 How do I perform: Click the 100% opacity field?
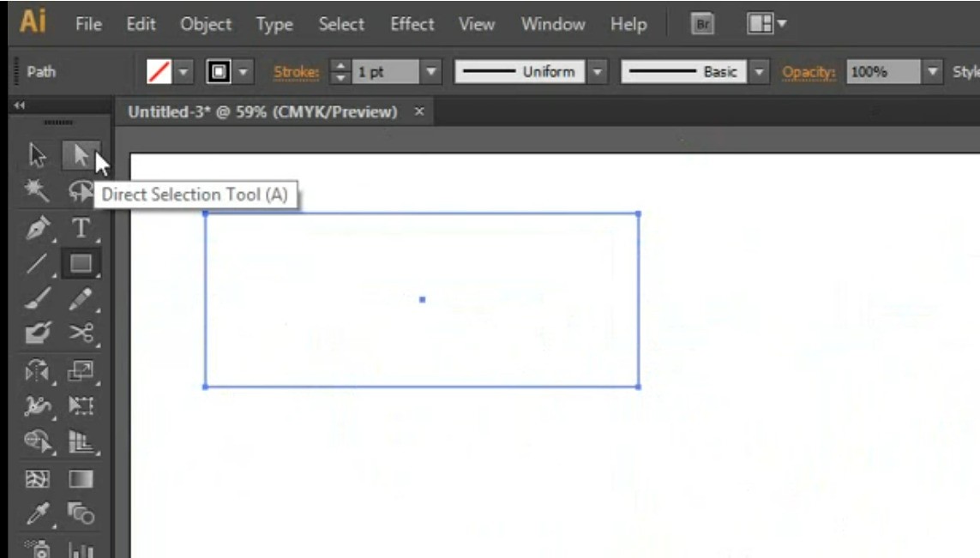[883, 71]
